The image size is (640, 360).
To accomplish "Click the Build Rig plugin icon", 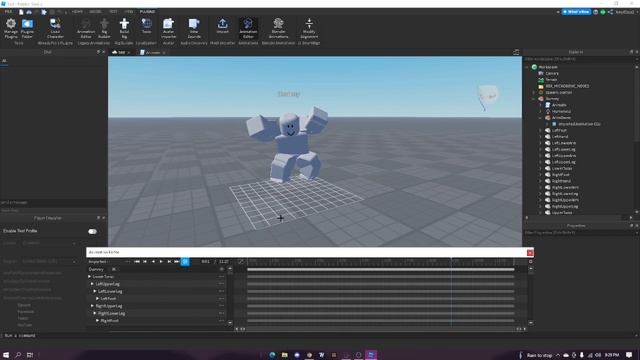I will point(124,28).
